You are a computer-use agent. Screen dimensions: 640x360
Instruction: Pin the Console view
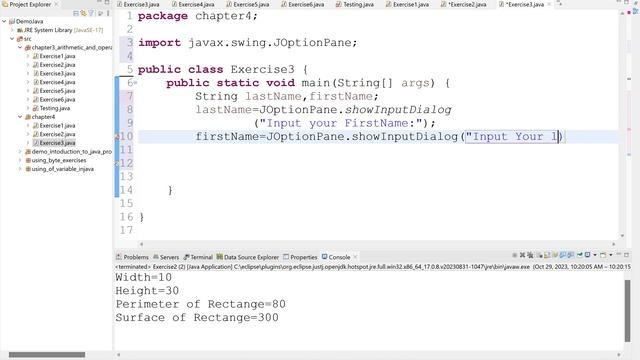pos(580,255)
